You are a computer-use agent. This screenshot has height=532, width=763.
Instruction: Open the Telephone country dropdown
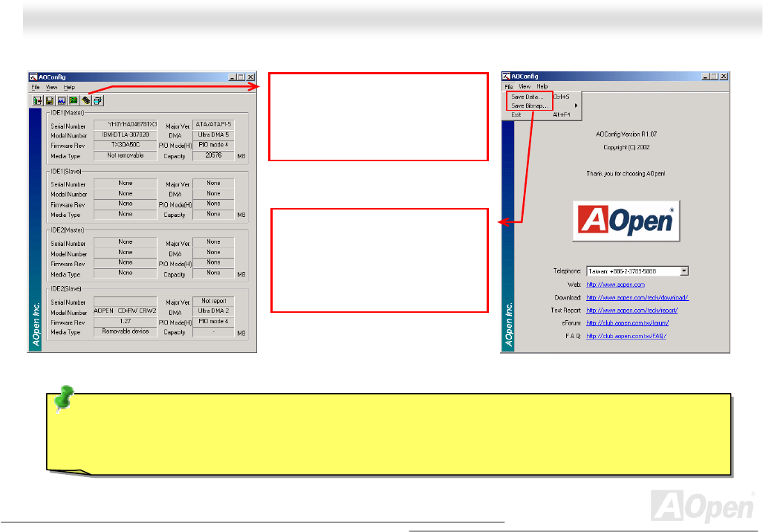point(684,271)
